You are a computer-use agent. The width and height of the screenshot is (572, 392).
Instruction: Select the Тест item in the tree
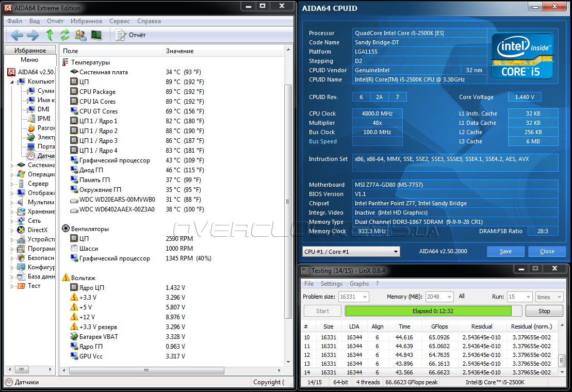coord(34,286)
